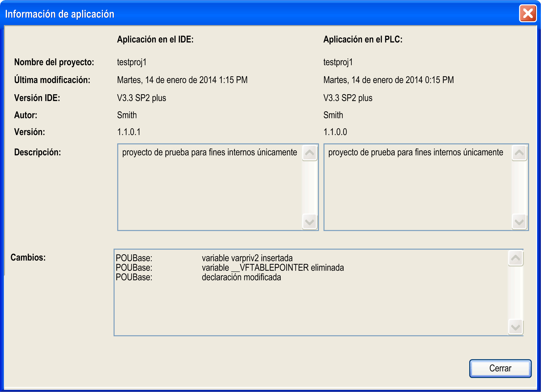Click the Cerrar button

(x=500, y=368)
